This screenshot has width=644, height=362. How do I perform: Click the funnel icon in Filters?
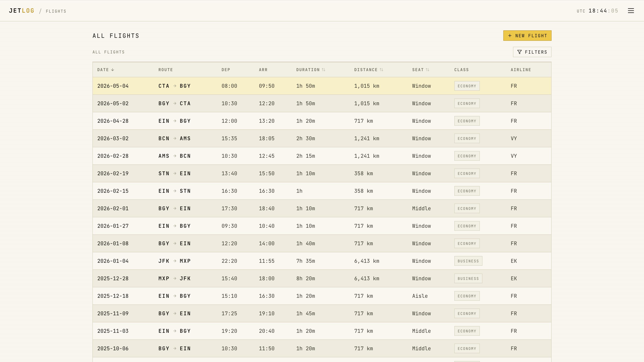pos(520,52)
